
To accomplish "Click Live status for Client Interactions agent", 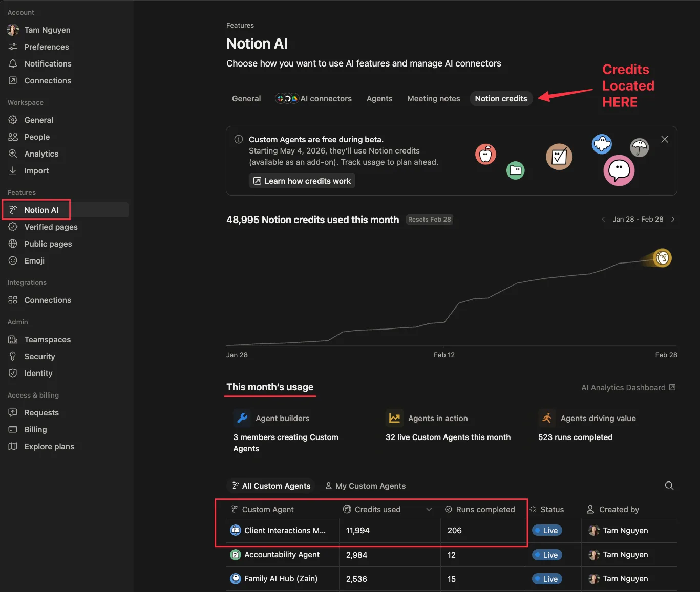I will (x=547, y=530).
